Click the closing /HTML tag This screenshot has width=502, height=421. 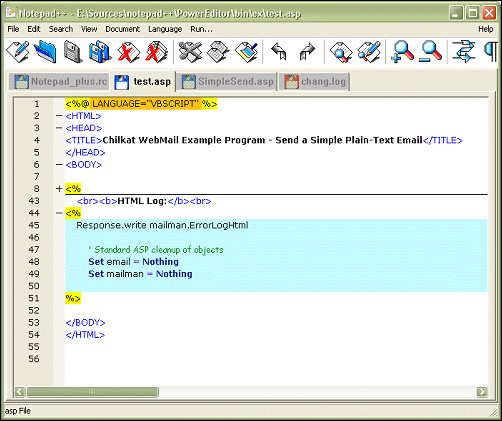coord(85,335)
